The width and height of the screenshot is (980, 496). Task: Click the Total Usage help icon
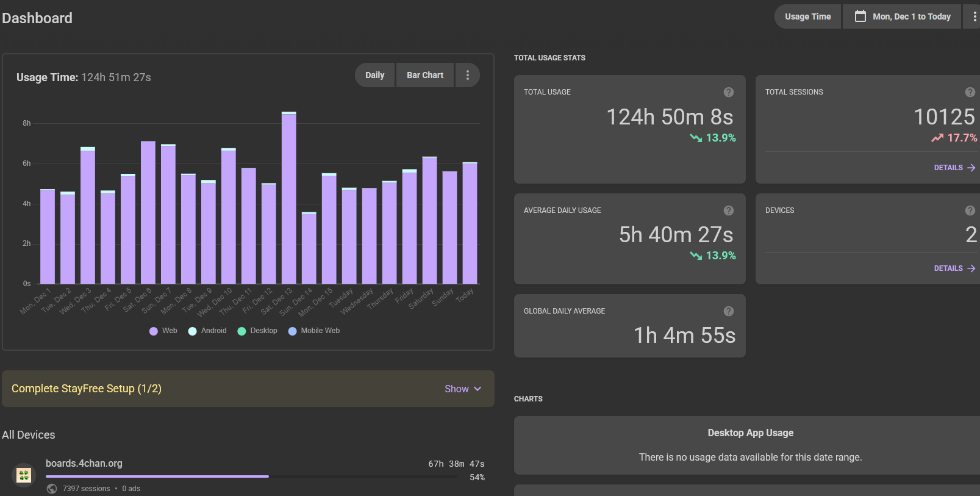(x=729, y=92)
